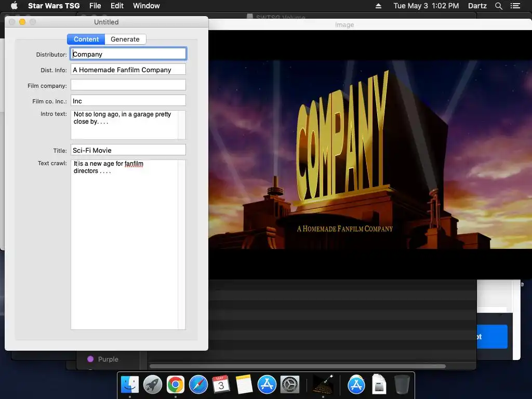
Task: Click the Intro text vertical scrollbar
Action: coord(182,125)
